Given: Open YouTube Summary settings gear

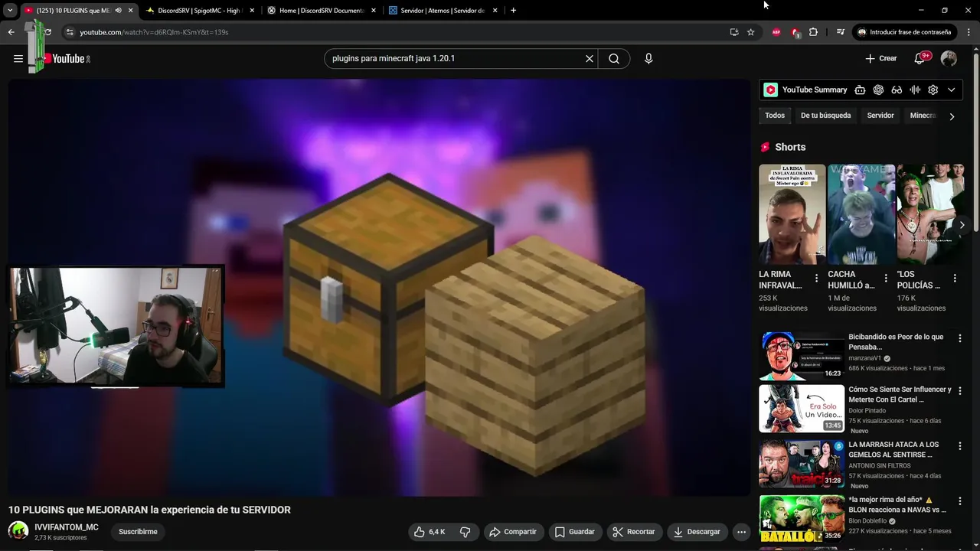Looking at the screenshot, I should pos(933,90).
